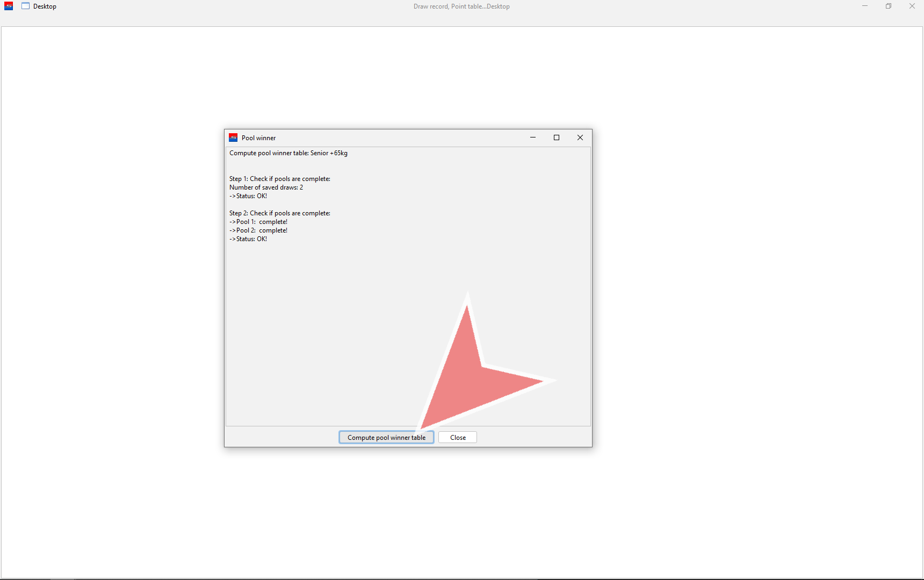
Task: Minimize the main application window
Action: tap(865, 6)
